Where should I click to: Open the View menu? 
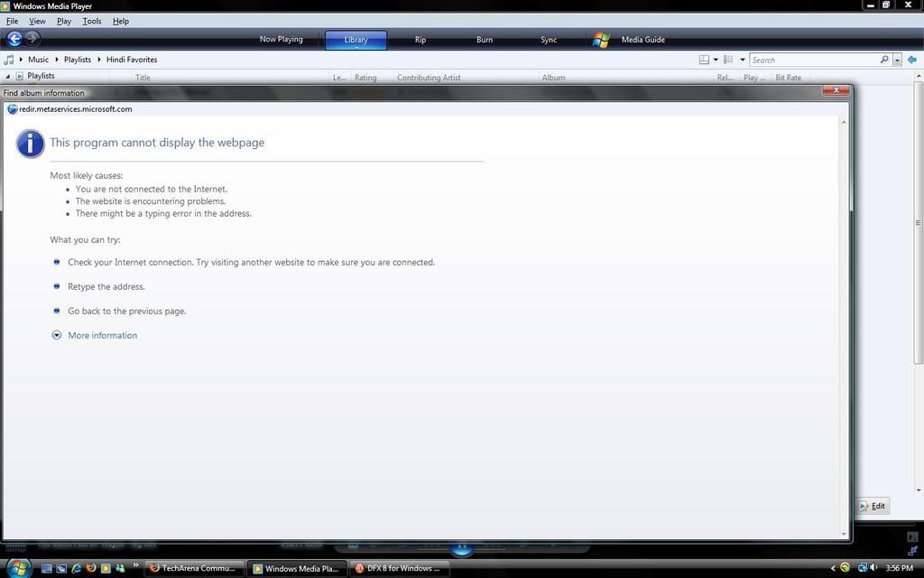pyautogui.click(x=37, y=21)
